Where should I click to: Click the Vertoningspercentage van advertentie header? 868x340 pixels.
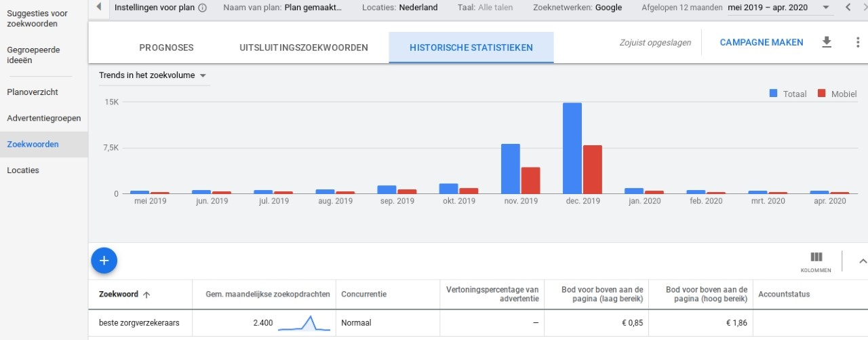pos(492,295)
